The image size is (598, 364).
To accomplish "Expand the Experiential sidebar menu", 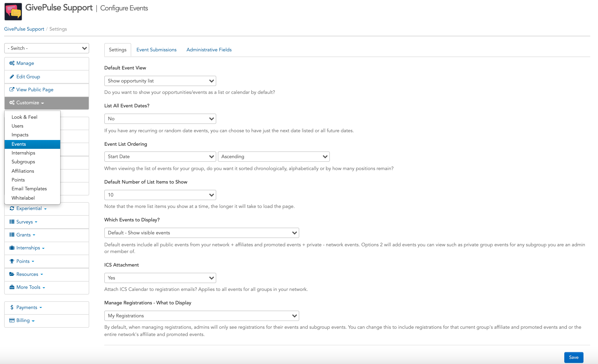I will click(47, 209).
